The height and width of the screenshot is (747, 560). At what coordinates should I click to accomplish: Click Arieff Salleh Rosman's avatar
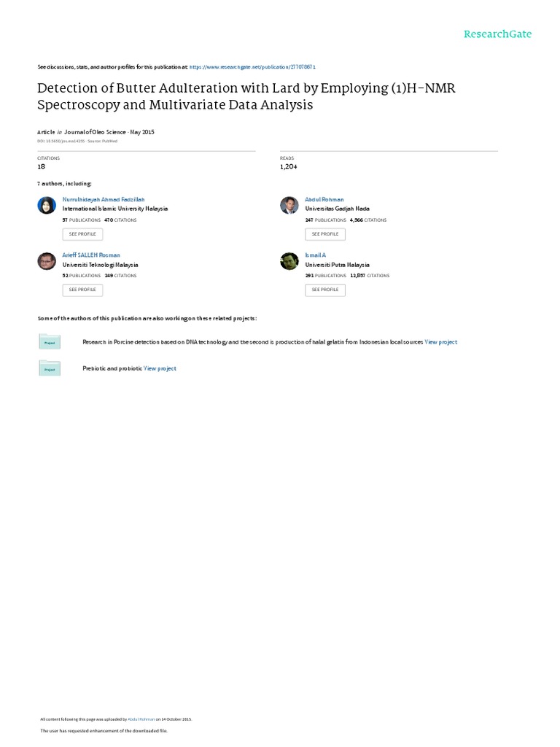(46, 261)
